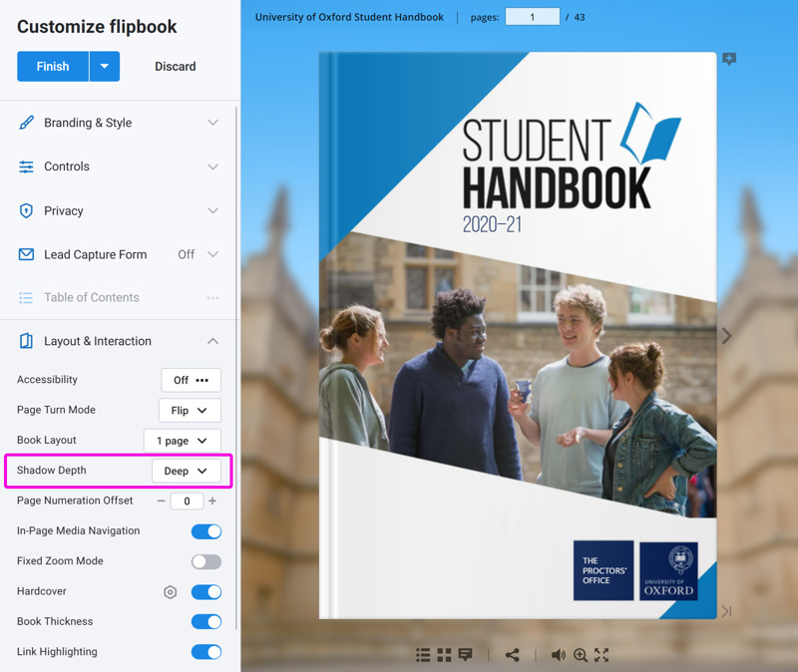The width and height of the screenshot is (798, 672).
Task: Click the Layout & Interaction section label
Action: tap(98, 341)
